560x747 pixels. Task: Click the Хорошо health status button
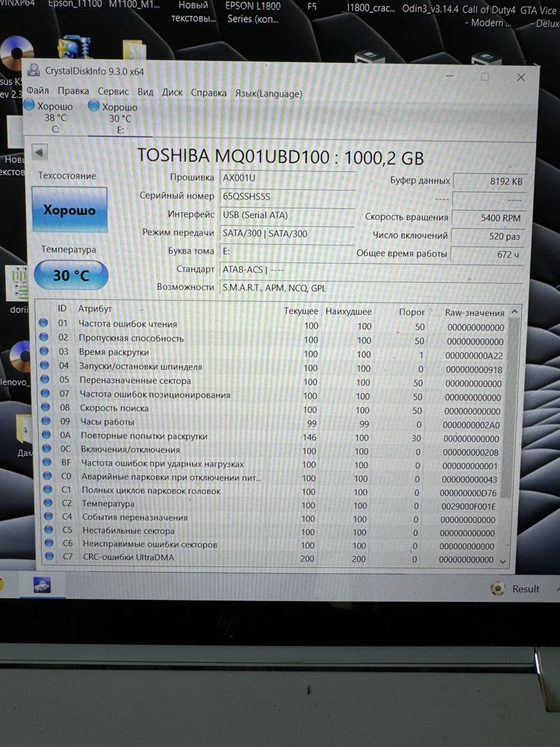click(69, 210)
